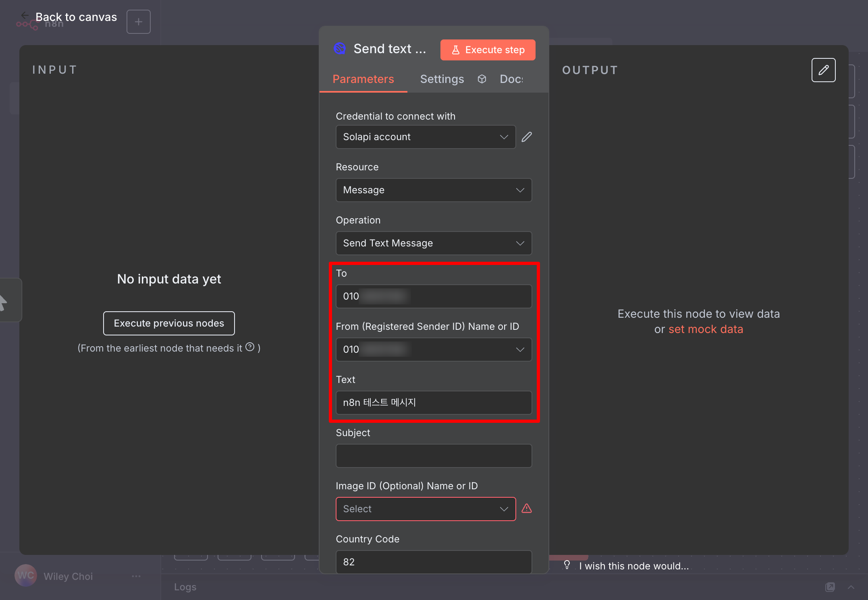Click the pop-out icon in Logs bar

point(830,587)
